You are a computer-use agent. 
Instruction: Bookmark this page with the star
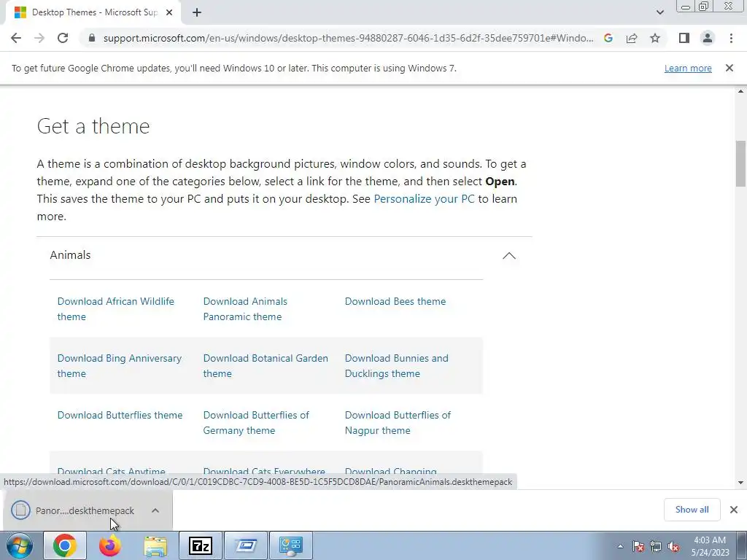[655, 38]
